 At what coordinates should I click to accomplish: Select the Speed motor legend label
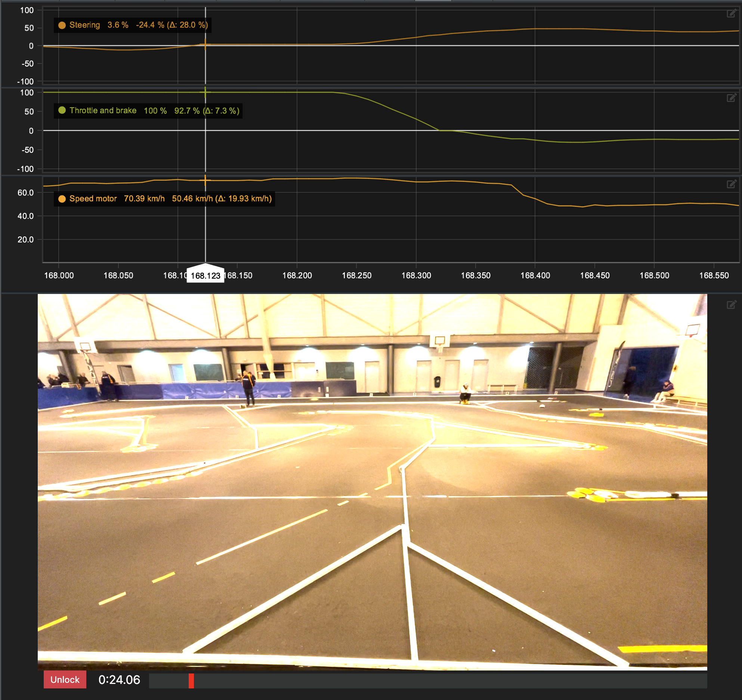point(93,199)
